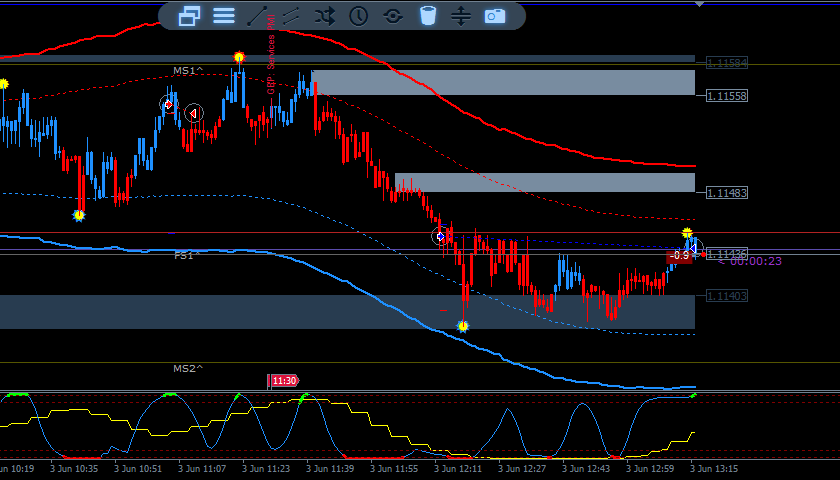Click the 1.11403 price label
840x480 pixels.
pyautogui.click(x=726, y=296)
